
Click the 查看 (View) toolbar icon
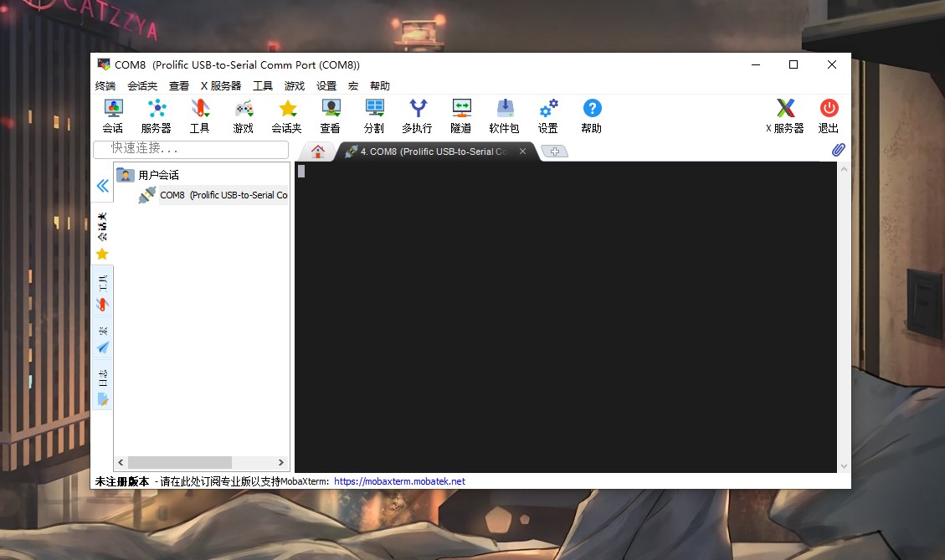click(x=330, y=116)
